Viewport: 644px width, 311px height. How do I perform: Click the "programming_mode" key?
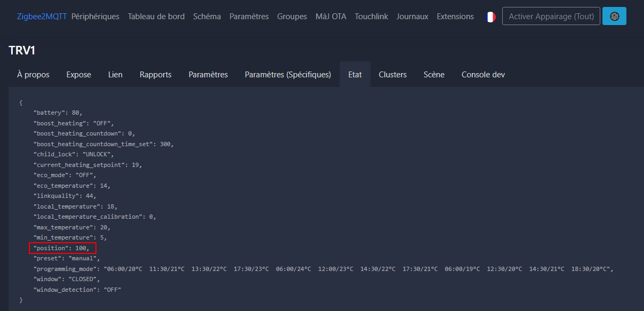pos(65,269)
